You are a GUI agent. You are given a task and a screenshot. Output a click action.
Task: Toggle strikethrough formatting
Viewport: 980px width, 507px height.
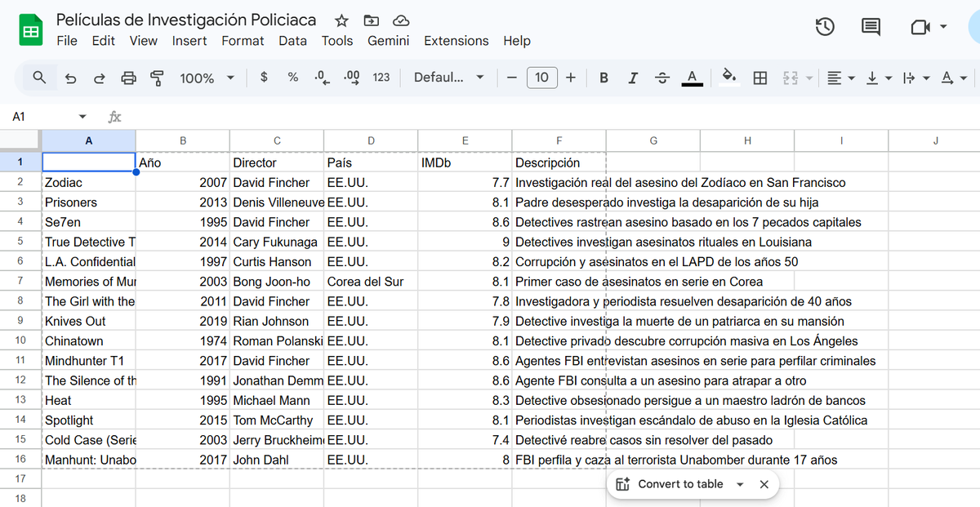click(662, 78)
